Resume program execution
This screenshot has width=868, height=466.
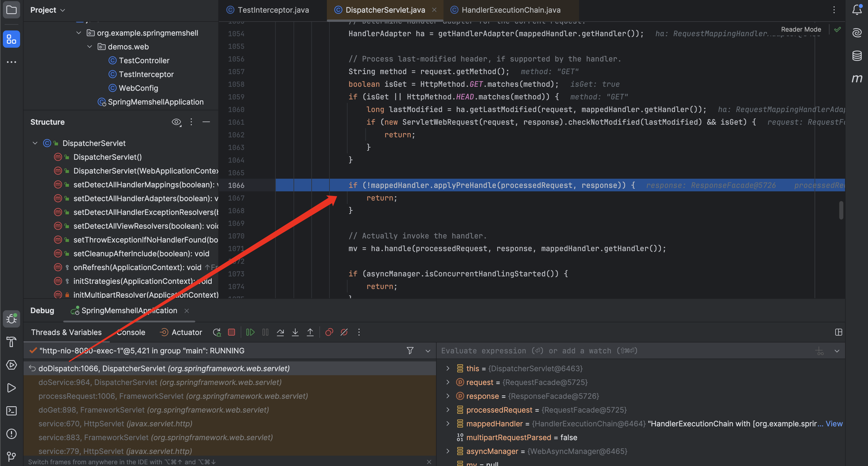coord(250,332)
